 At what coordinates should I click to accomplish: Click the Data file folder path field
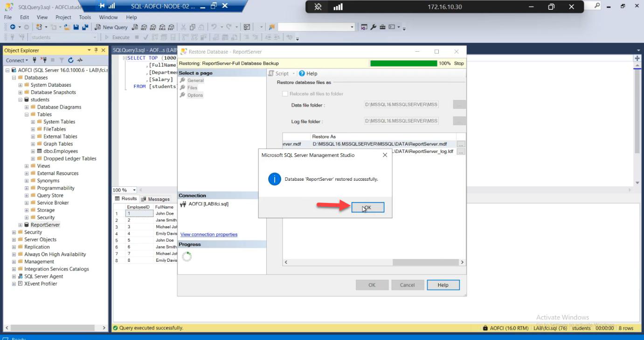click(x=401, y=105)
